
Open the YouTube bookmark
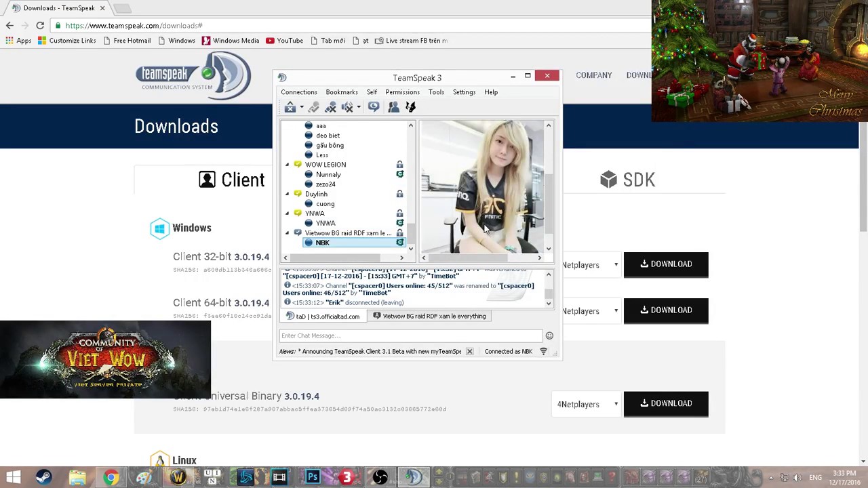tap(285, 41)
